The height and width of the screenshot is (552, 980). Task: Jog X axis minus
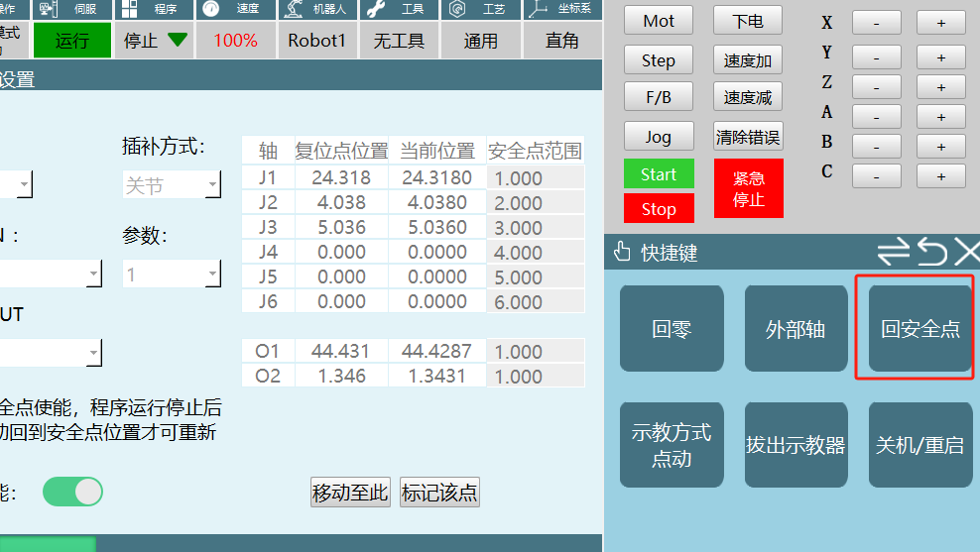point(877,23)
